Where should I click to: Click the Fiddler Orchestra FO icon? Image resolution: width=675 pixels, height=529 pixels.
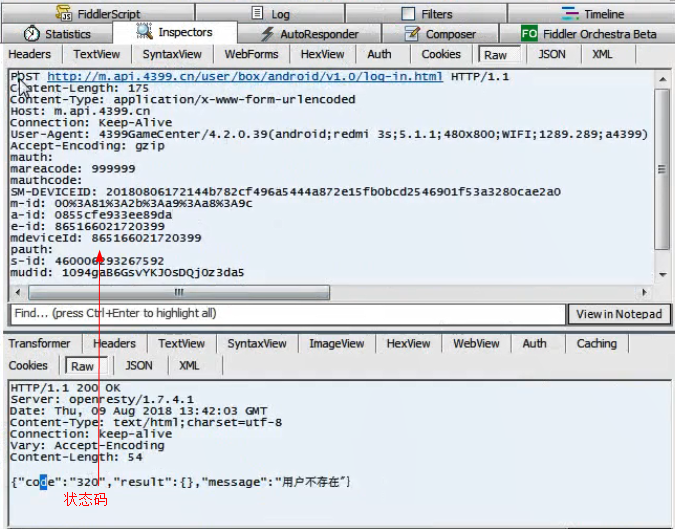pyautogui.click(x=529, y=34)
